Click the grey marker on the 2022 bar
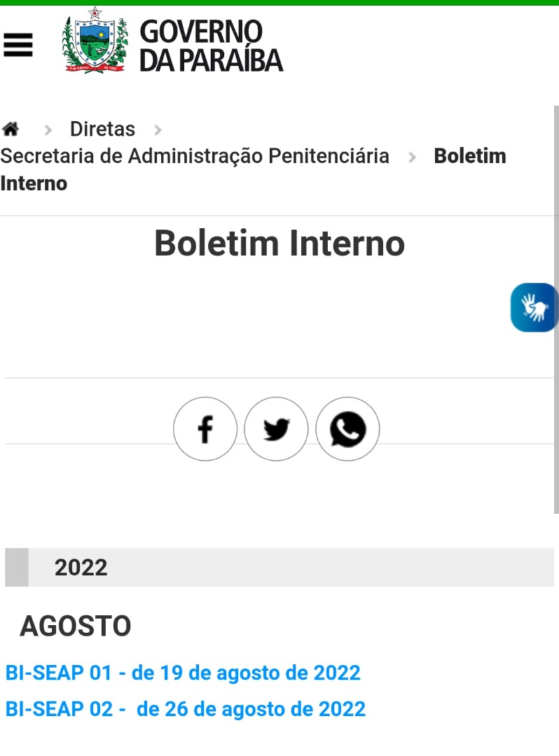 pos(17,567)
